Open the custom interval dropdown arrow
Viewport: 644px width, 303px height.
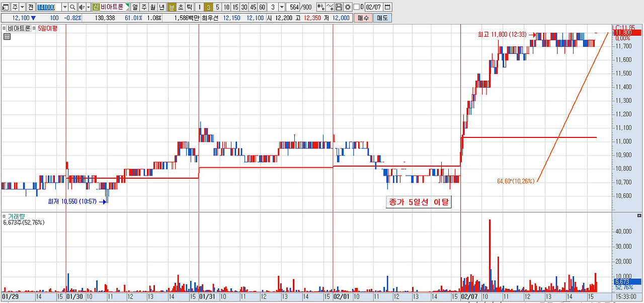point(282,7)
